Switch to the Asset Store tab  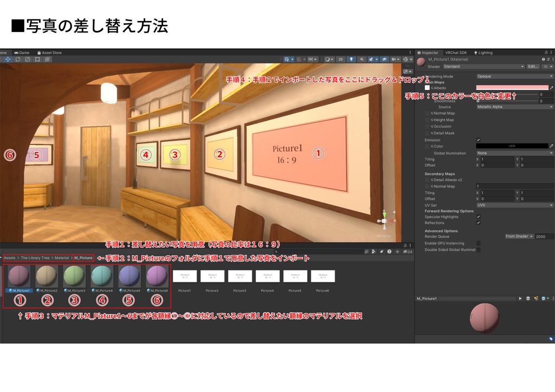pyautogui.click(x=49, y=53)
